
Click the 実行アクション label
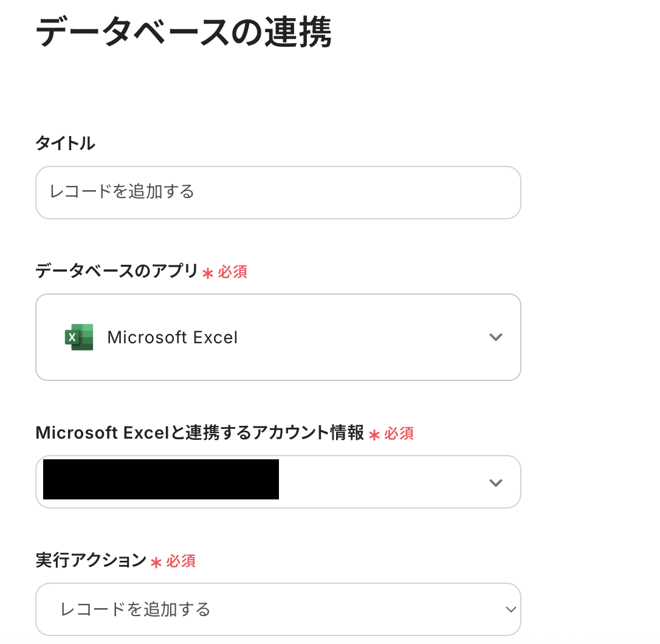pyautogui.click(x=91, y=561)
